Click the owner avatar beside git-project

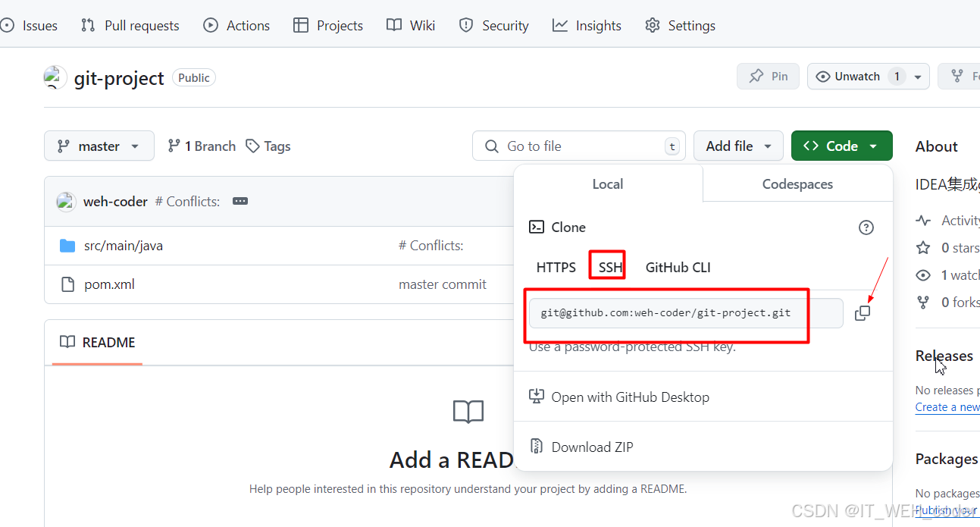[55, 77]
